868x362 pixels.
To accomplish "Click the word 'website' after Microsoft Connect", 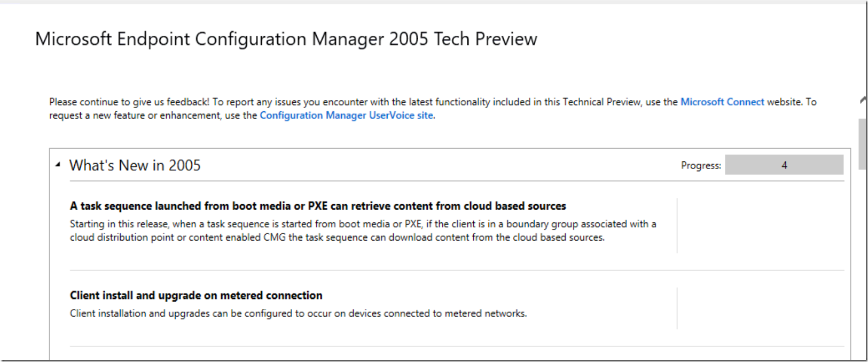I will point(784,102).
